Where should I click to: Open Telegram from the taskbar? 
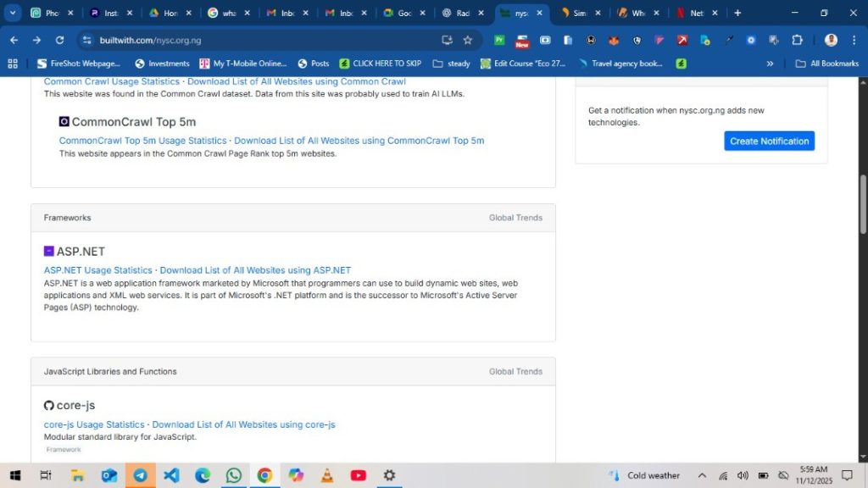(x=140, y=475)
